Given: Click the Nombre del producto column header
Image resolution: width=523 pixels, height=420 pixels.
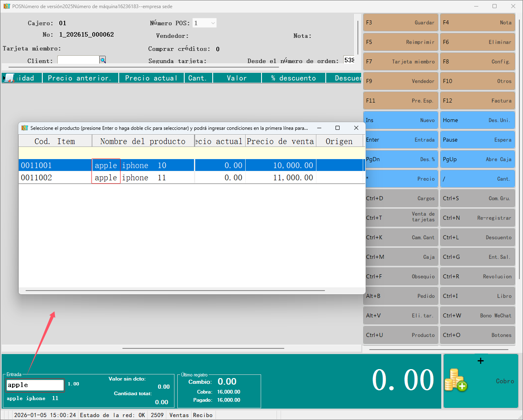Looking at the screenshot, I should pos(143,141).
